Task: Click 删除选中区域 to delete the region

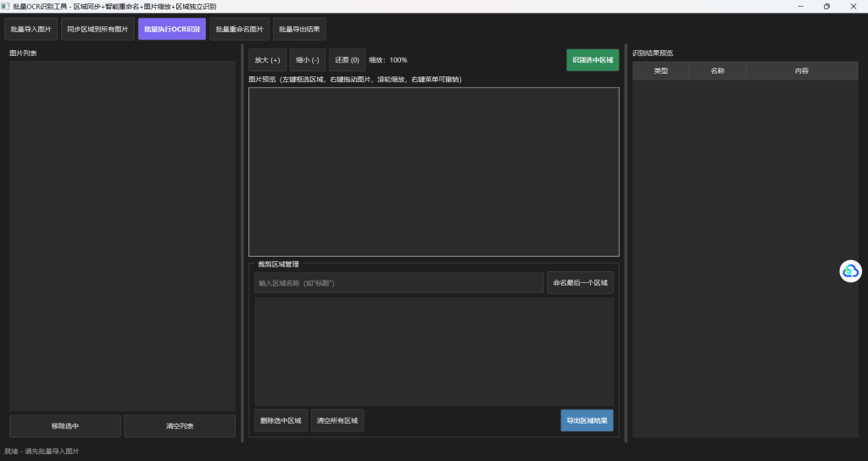Action: (281, 421)
